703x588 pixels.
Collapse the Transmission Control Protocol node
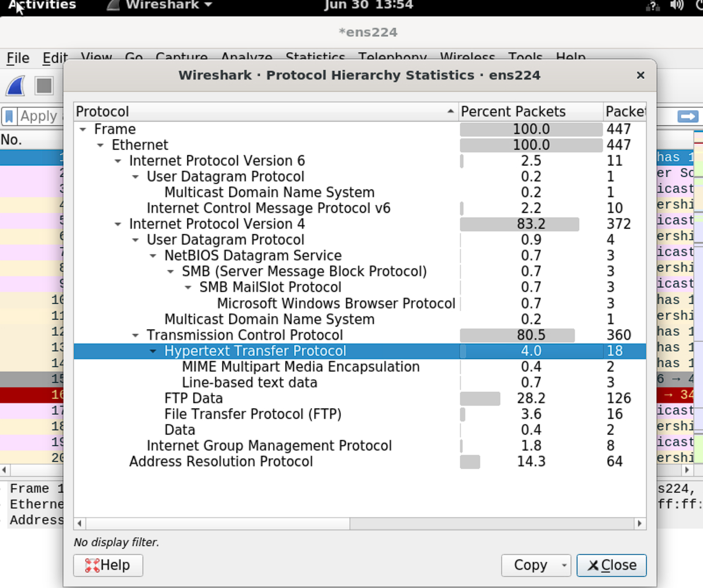click(136, 335)
